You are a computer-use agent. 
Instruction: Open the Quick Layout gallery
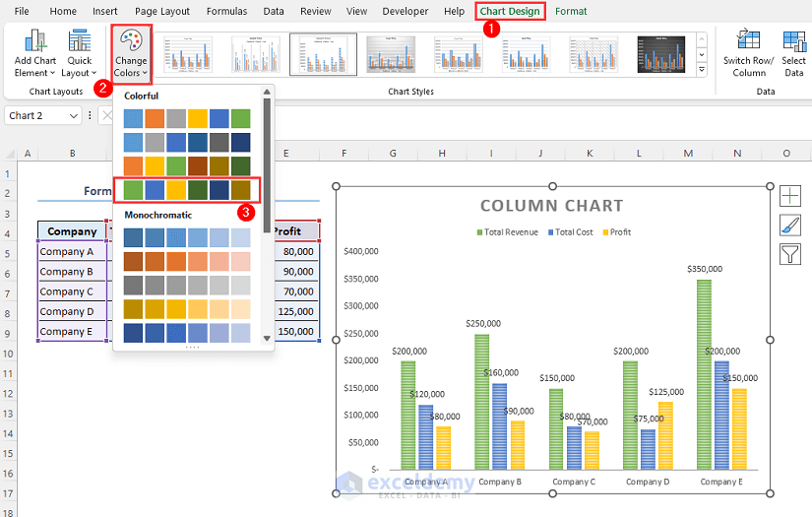[80, 54]
